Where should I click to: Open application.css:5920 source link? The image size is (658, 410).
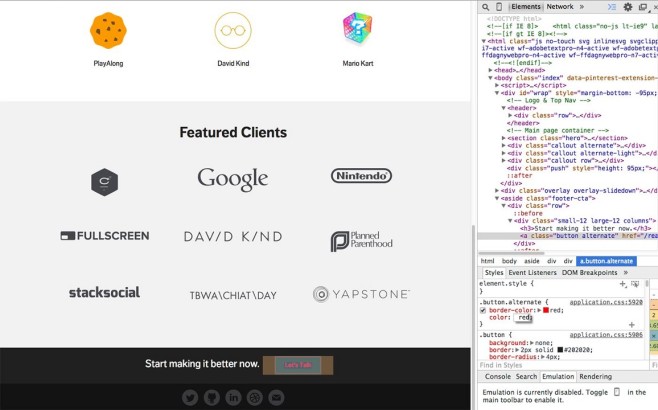(x=606, y=302)
